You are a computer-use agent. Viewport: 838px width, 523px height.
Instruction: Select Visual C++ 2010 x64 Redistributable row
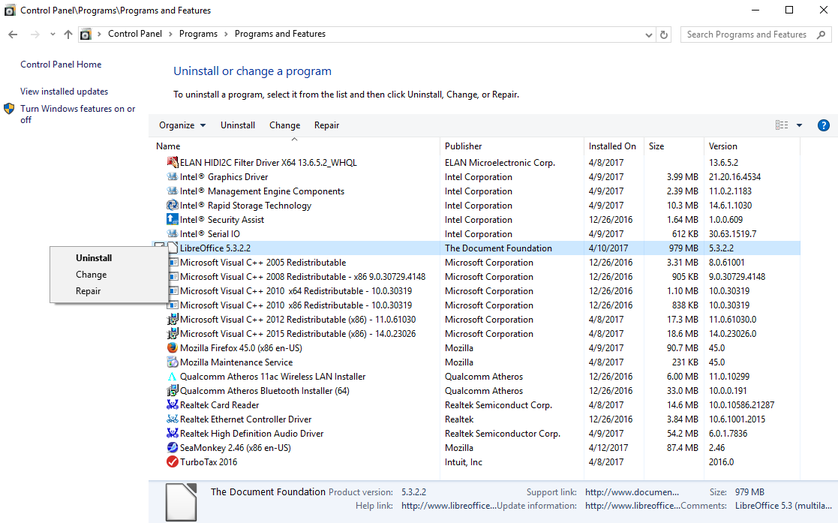[x=475, y=291]
